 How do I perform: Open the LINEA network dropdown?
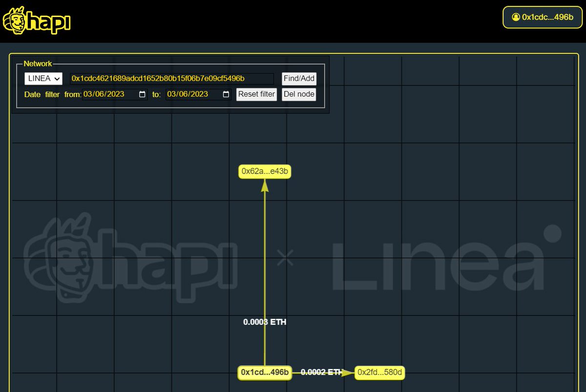click(43, 79)
